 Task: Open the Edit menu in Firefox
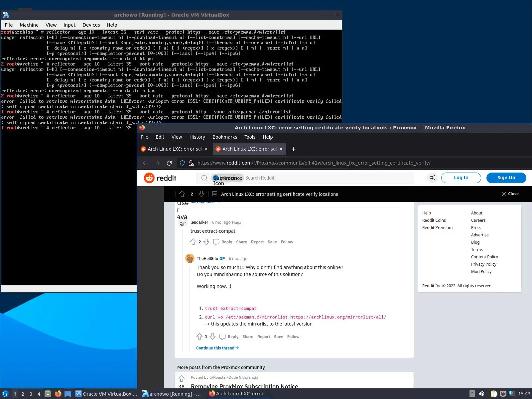(x=160, y=137)
